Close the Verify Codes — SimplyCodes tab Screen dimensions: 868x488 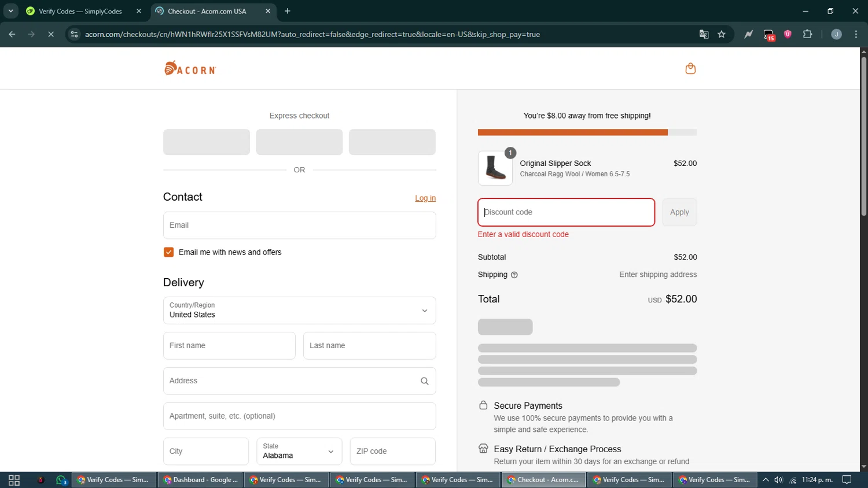(x=139, y=11)
